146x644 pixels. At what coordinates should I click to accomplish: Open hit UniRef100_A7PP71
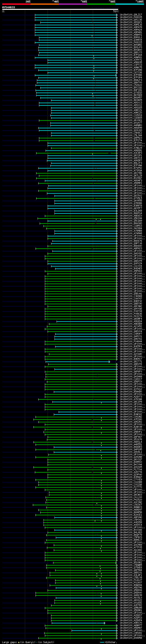(x=131, y=60)
